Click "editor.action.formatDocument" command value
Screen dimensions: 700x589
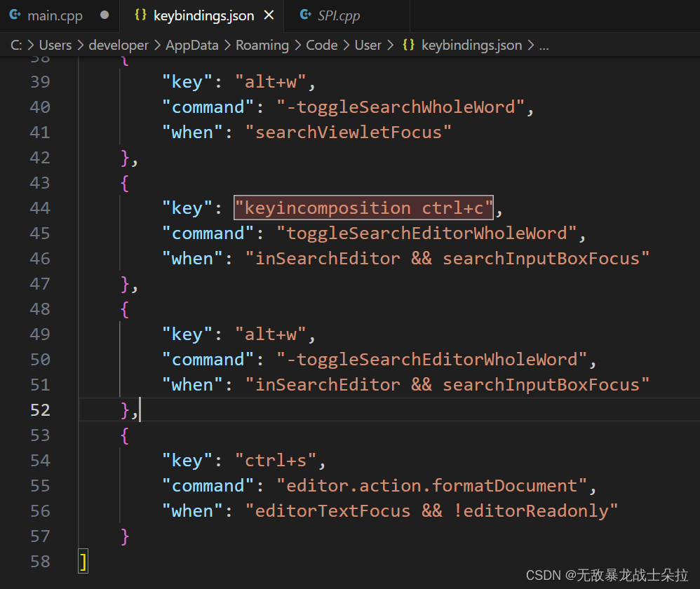click(431, 486)
